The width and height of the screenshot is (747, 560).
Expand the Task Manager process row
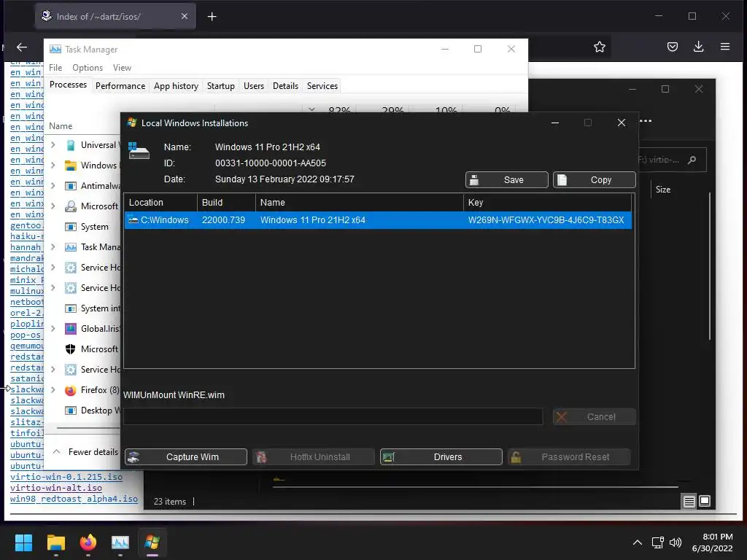pyautogui.click(x=53, y=246)
